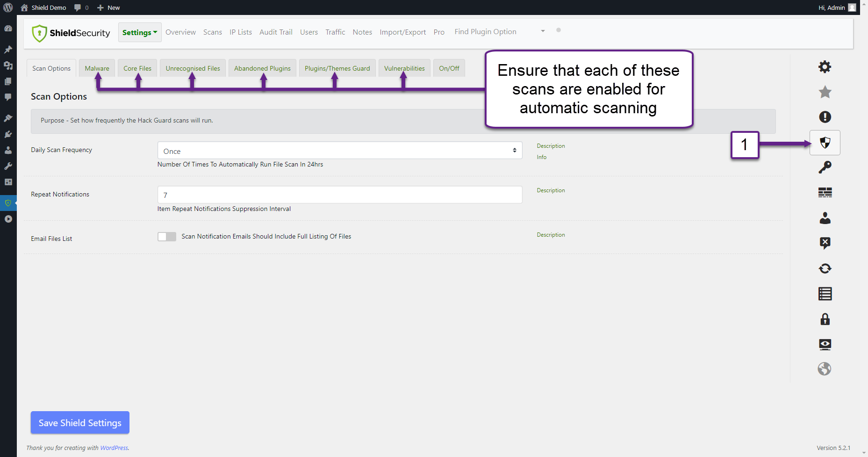Click the Save Shield Settings button
This screenshot has width=868, height=457.
pyautogui.click(x=80, y=422)
